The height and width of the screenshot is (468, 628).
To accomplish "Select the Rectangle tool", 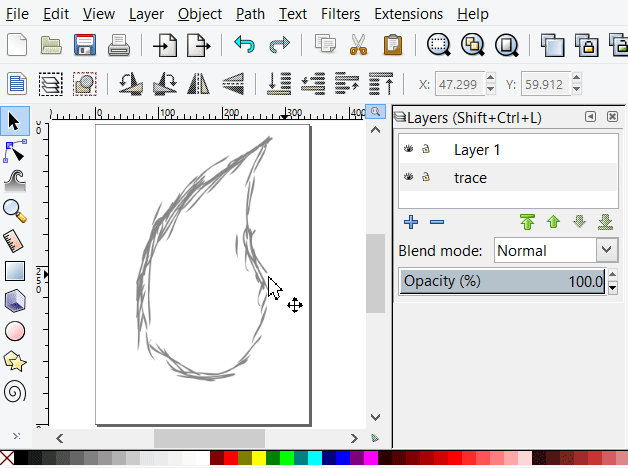I will tap(14, 270).
